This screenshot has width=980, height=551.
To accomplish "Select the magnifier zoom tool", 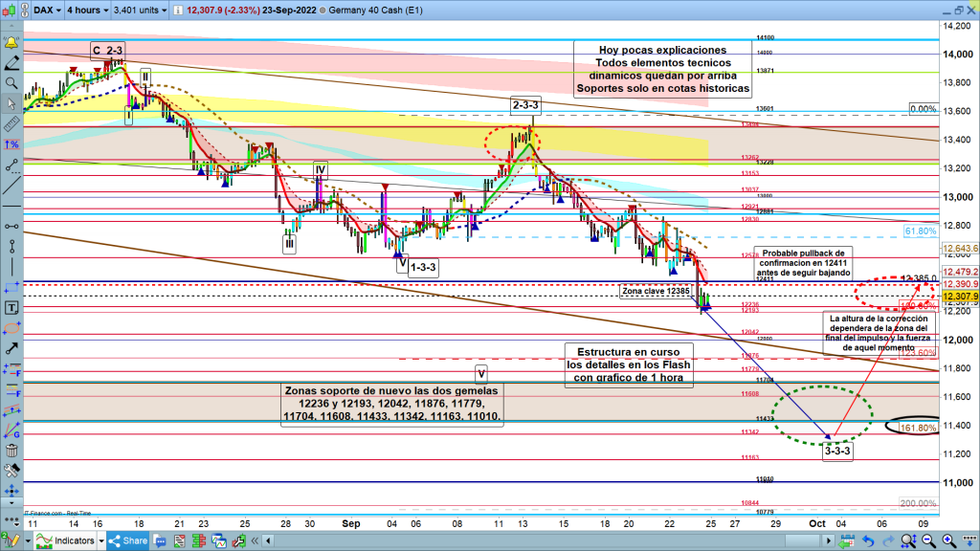I will click(11, 83).
